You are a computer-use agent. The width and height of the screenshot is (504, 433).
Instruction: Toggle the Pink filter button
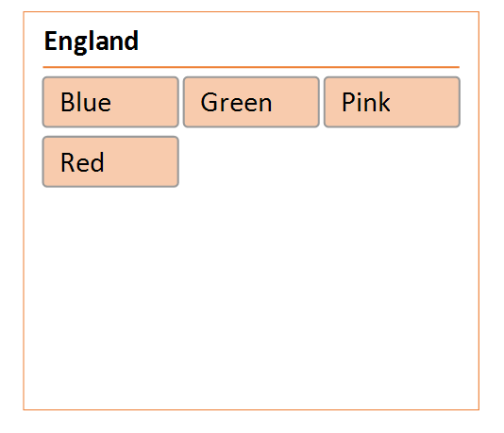pyautogui.click(x=392, y=102)
